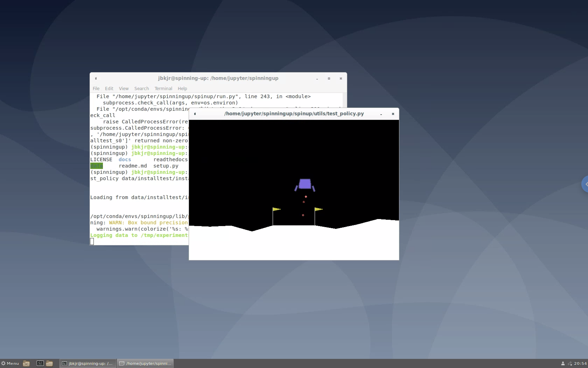Open terminal window menu icon in title bar
This screenshot has width=588, height=368.
tap(96, 78)
